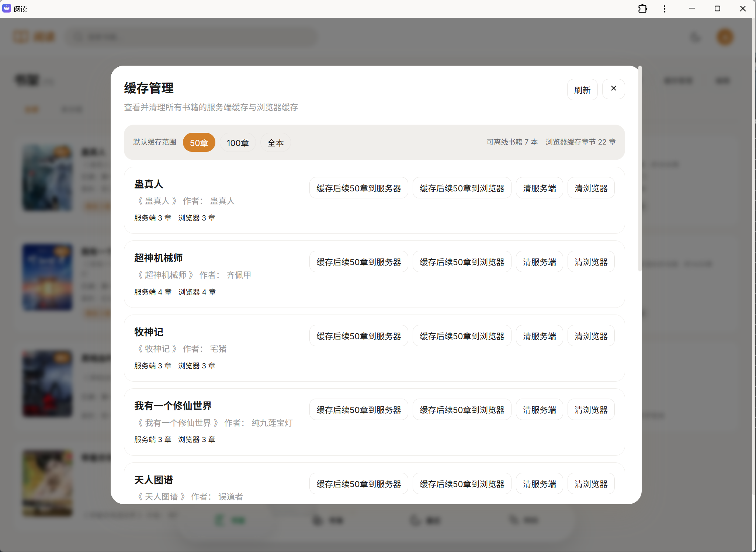This screenshot has width=756, height=552.
Task: Select the 100章 default cache range
Action: (x=237, y=142)
